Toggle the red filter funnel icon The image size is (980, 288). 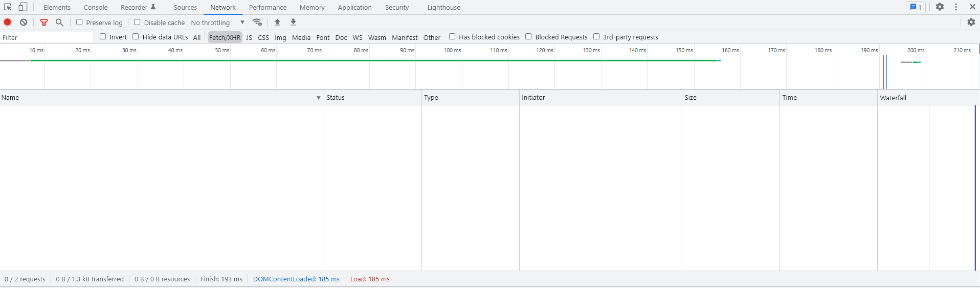pos(44,23)
